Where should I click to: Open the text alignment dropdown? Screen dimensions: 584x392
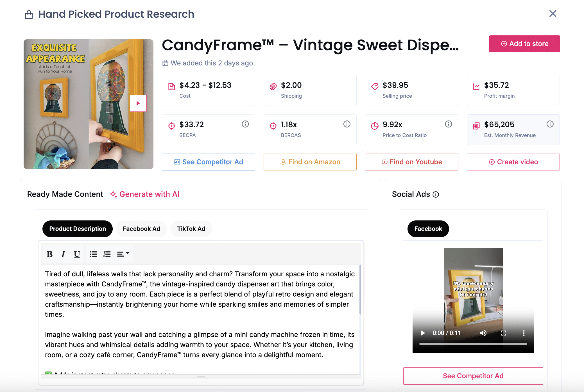(x=123, y=254)
